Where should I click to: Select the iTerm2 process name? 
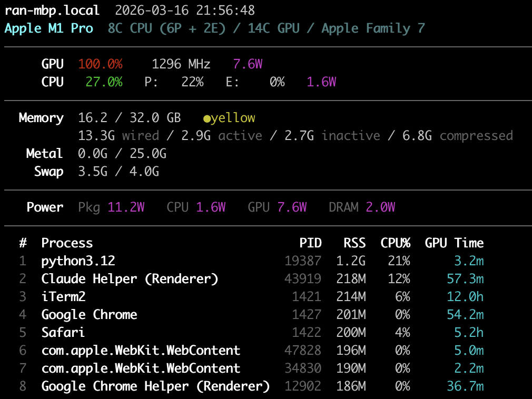coord(63,297)
